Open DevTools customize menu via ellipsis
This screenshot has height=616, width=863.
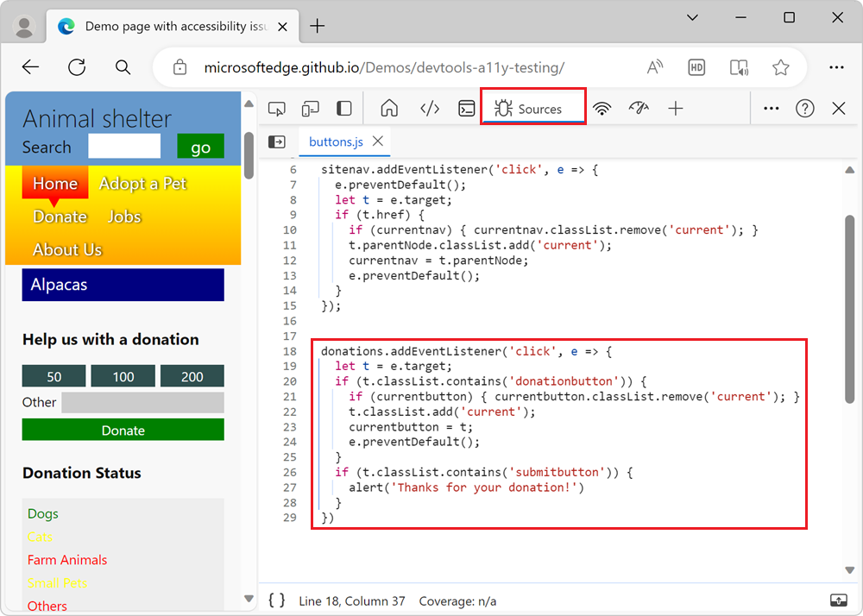point(772,108)
